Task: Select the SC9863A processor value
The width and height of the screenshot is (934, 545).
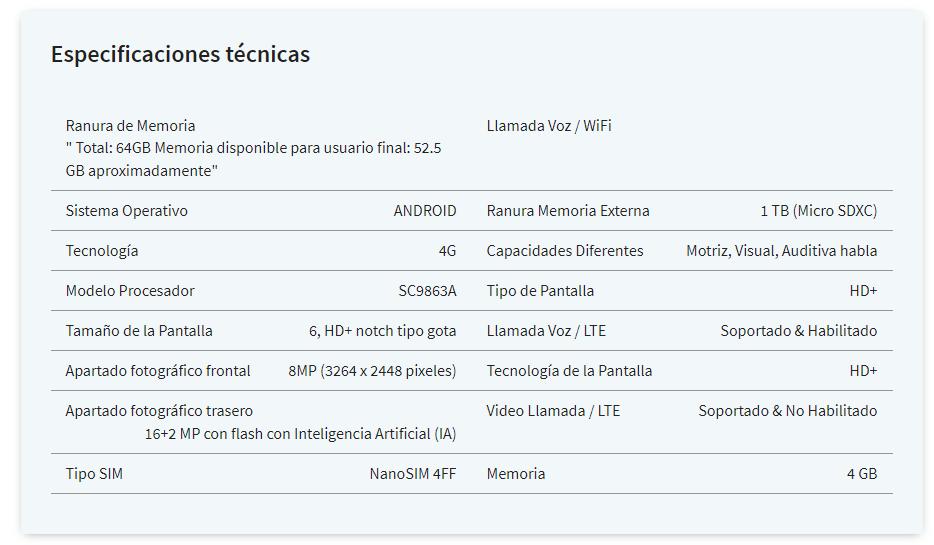Action: (x=427, y=291)
